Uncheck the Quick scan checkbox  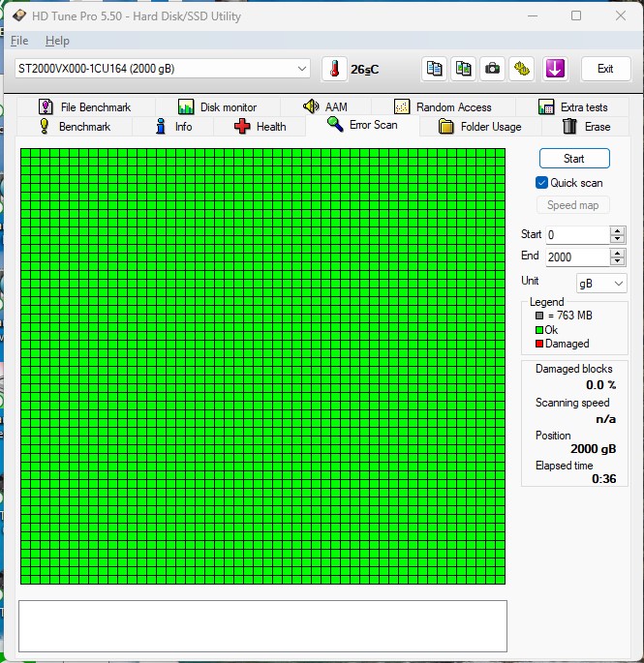pyautogui.click(x=542, y=182)
